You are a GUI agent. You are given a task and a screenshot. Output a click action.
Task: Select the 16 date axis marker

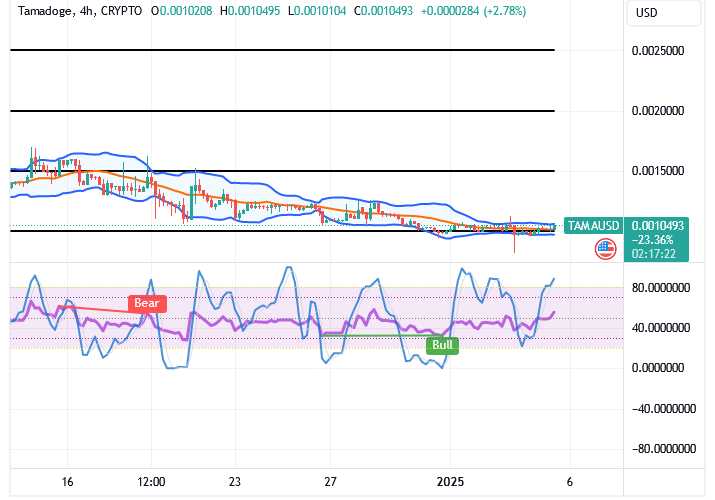point(67,481)
